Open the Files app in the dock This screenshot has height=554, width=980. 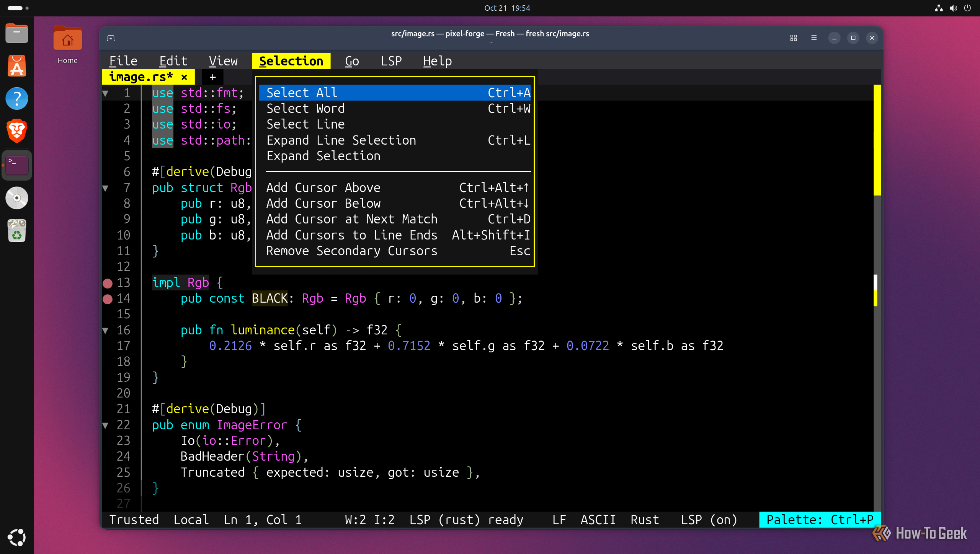17,34
